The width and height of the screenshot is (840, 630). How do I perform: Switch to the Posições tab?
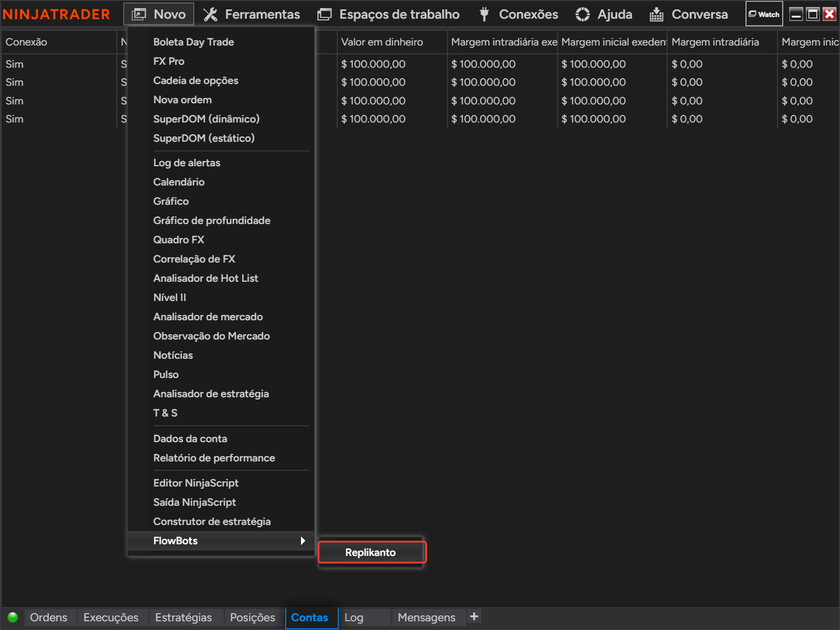pos(253,617)
